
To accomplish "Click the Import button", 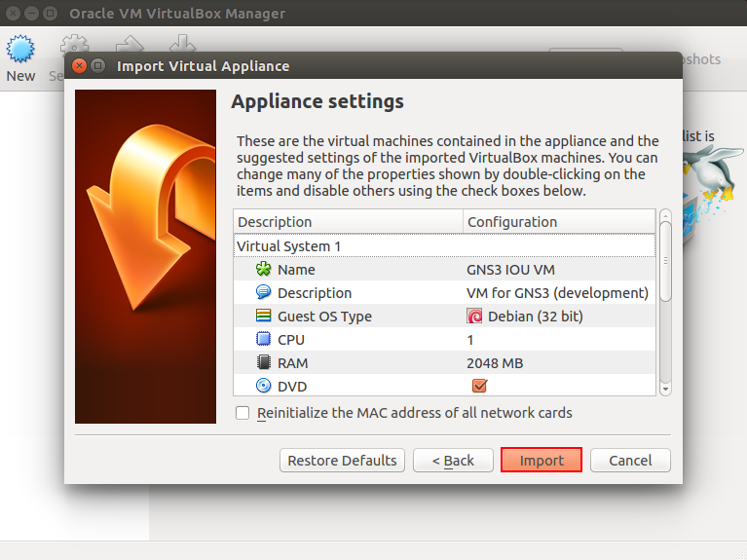I will pyautogui.click(x=542, y=460).
